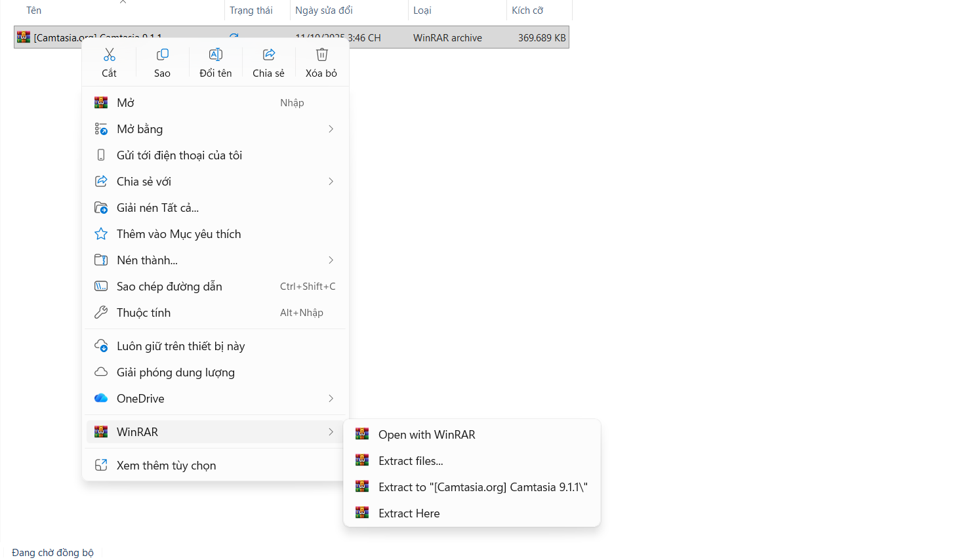This screenshot has height=560, width=980.
Task: Click the Chia sẻ (share) icon
Action: pos(268,55)
